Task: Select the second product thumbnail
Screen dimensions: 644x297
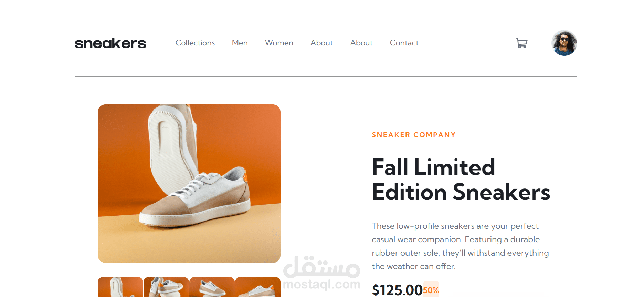Action: point(166,287)
